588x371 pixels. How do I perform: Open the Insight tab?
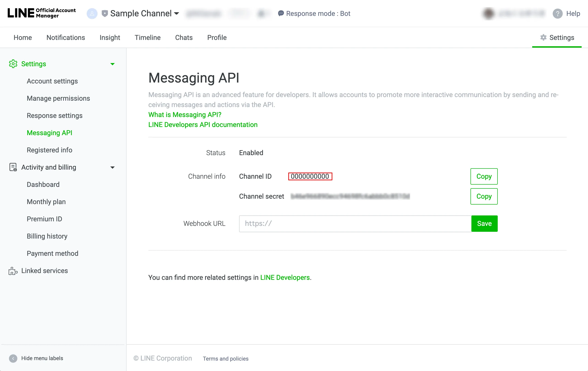pyautogui.click(x=110, y=37)
